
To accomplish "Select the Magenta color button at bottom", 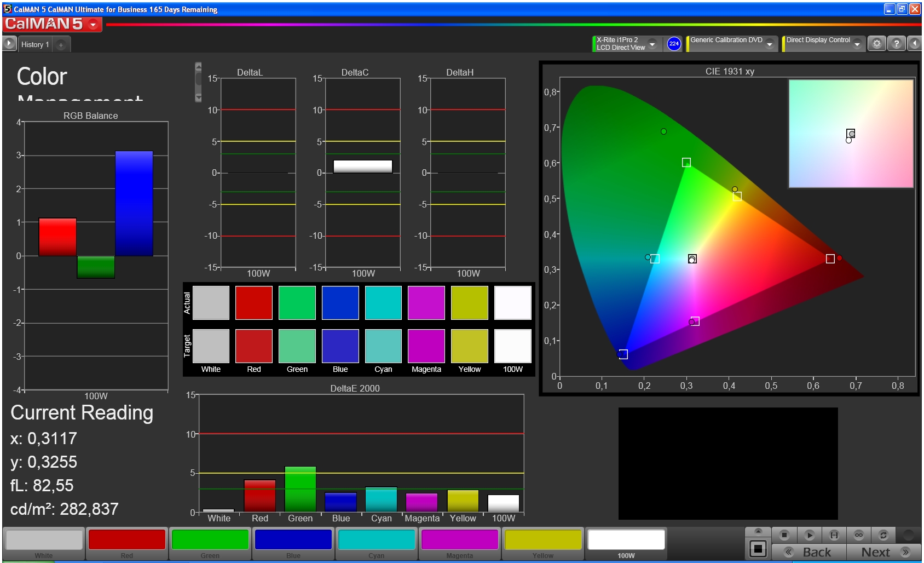I will tap(460, 543).
